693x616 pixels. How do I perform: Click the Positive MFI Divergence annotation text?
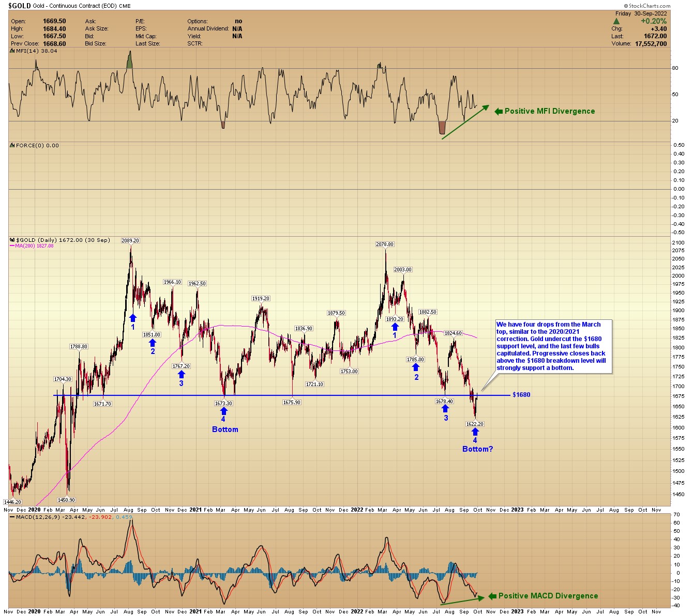click(550, 111)
